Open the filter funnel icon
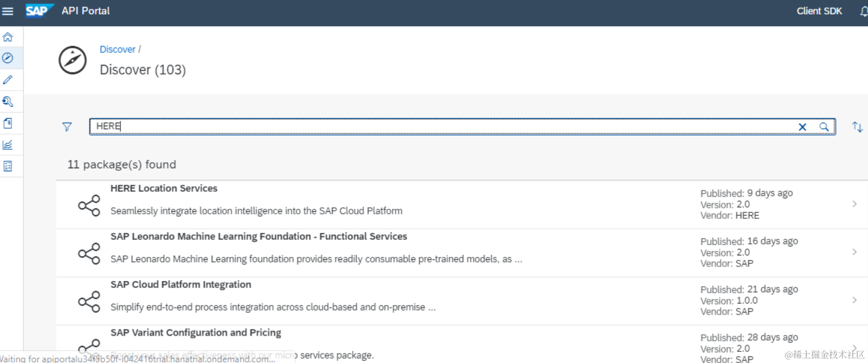Viewport: 868px width, 363px height. [67, 127]
